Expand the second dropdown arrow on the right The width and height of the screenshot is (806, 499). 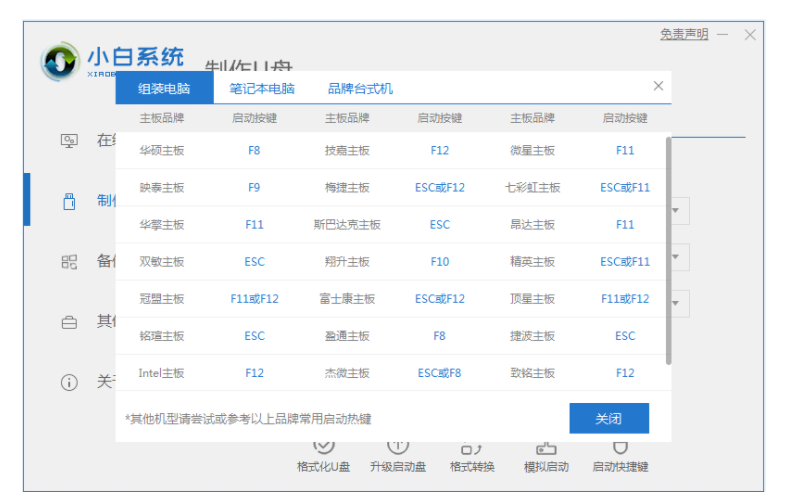click(676, 257)
